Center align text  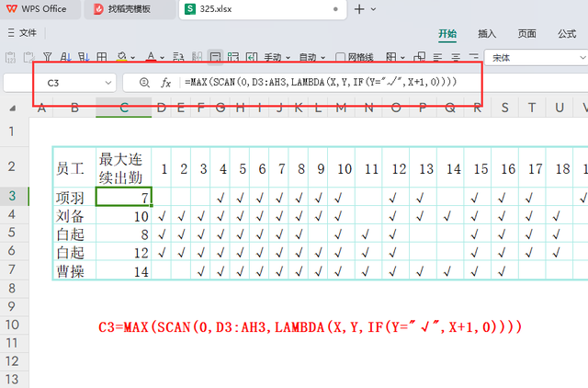coord(456,57)
